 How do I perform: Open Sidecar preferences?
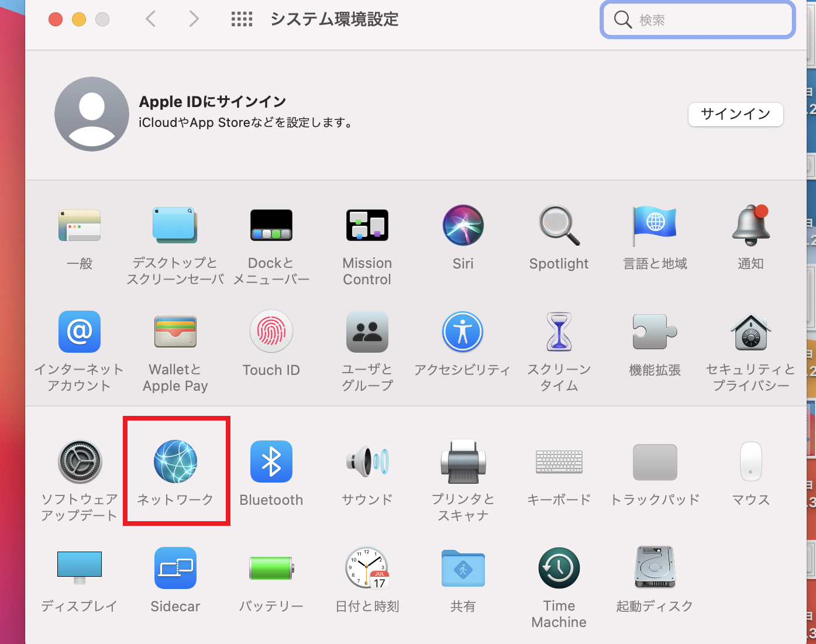point(175,568)
